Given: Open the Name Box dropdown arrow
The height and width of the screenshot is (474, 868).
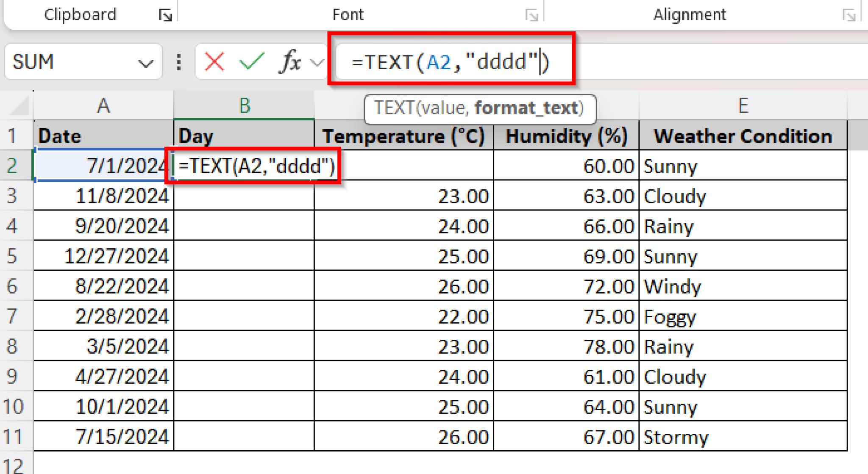Looking at the screenshot, I should 145,62.
